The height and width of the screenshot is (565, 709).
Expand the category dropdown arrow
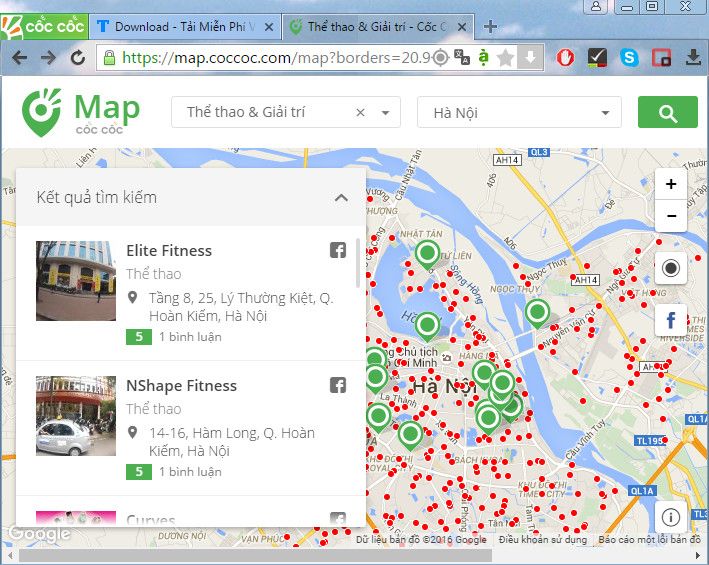(386, 113)
